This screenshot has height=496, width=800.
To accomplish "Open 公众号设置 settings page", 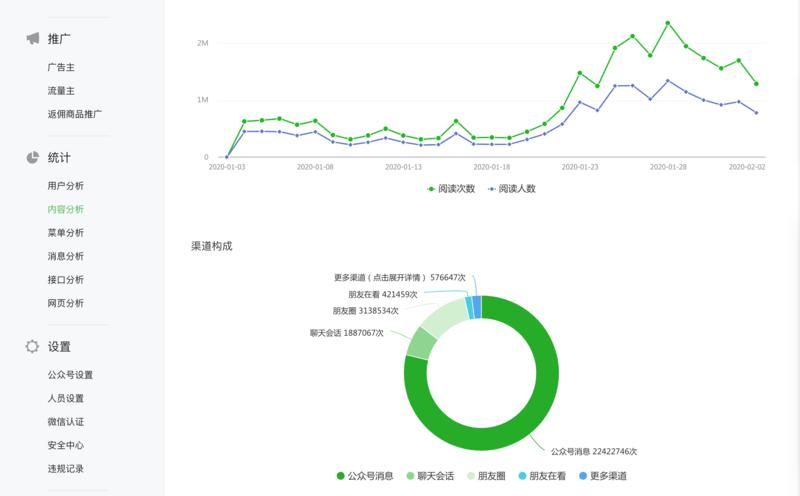I will point(70,375).
